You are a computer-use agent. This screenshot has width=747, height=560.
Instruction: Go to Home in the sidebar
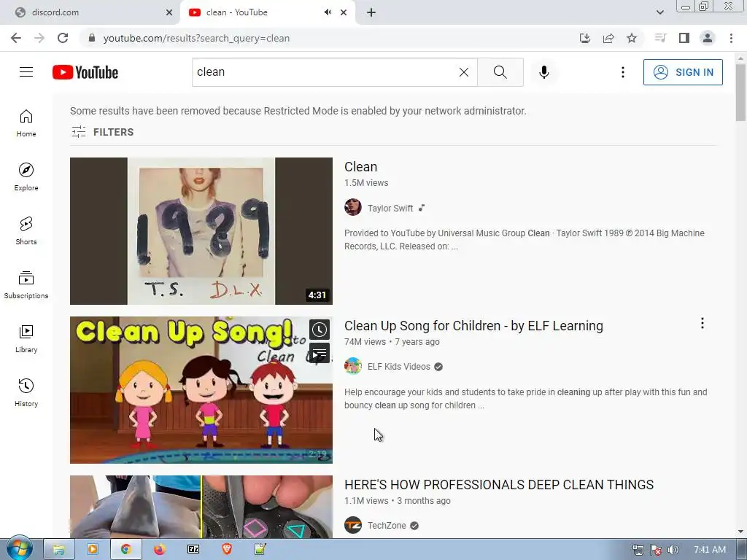point(26,123)
